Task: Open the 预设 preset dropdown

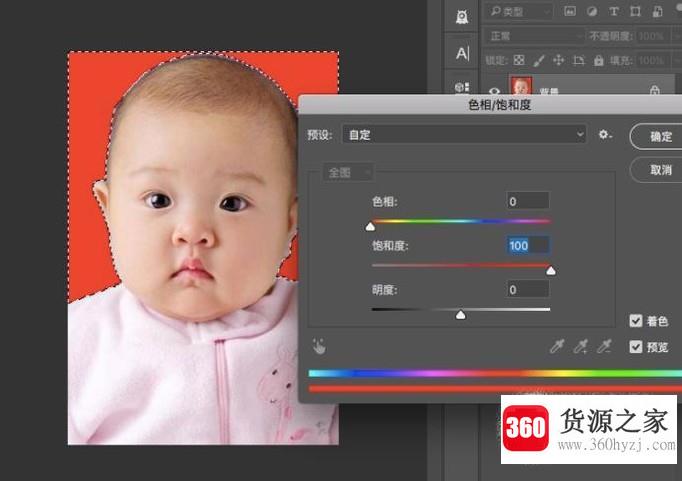Action: pos(464,135)
